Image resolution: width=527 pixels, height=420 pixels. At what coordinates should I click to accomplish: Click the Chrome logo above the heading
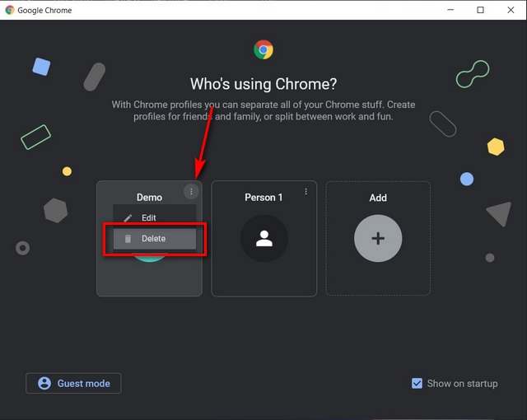(263, 49)
